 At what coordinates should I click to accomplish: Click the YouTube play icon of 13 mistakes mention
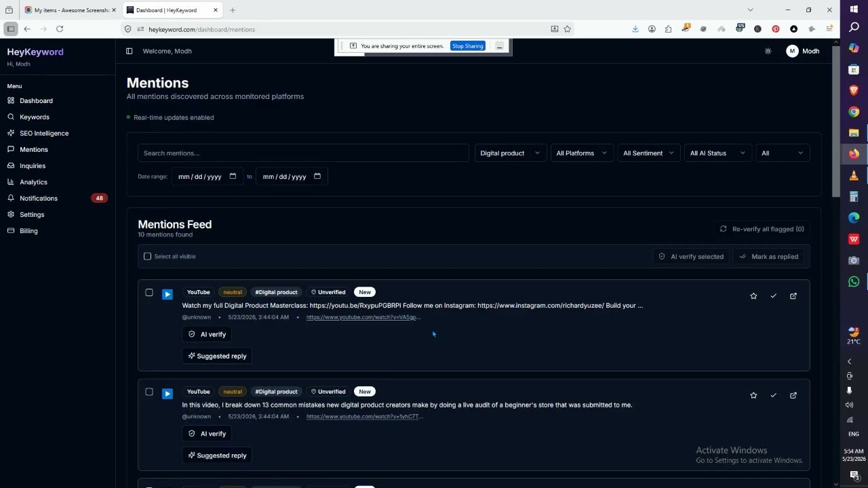[167, 393]
